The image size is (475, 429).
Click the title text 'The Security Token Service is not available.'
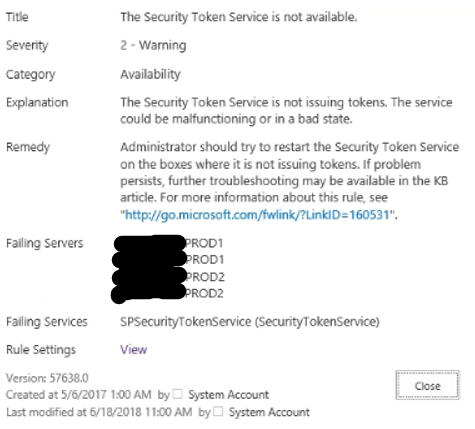[x=239, y=17]
